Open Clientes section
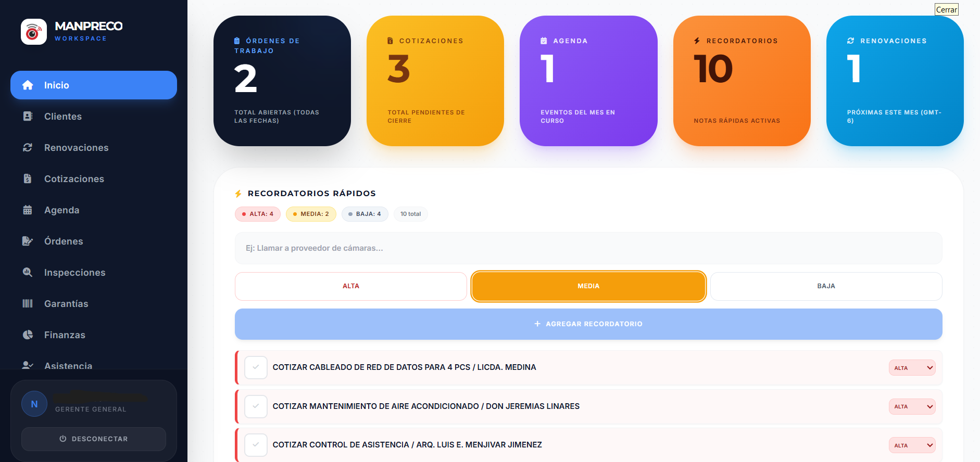Screen dimensions: 980x462 (x=94, y=116)
